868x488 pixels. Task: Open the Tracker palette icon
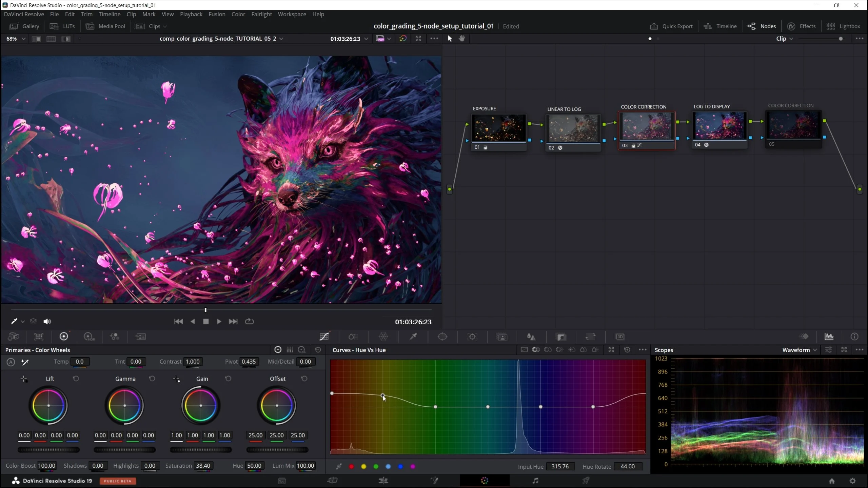[x=472, y=337]
